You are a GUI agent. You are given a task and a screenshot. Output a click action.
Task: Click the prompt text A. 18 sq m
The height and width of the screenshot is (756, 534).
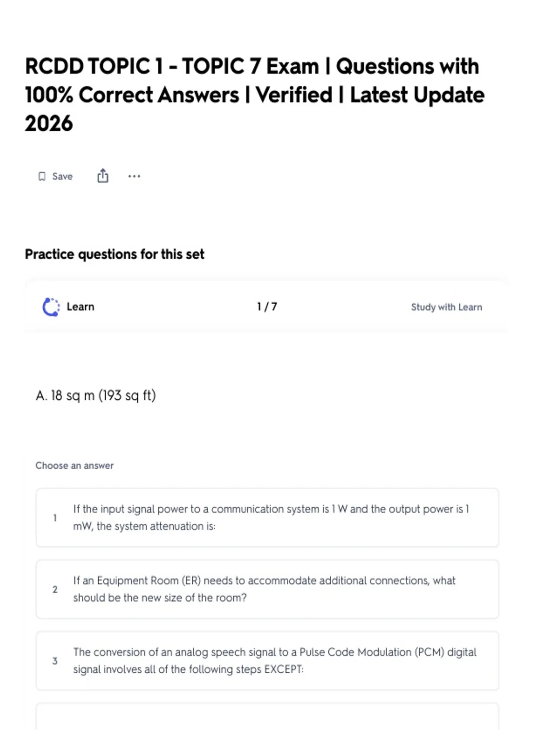(x=96, y=395)
